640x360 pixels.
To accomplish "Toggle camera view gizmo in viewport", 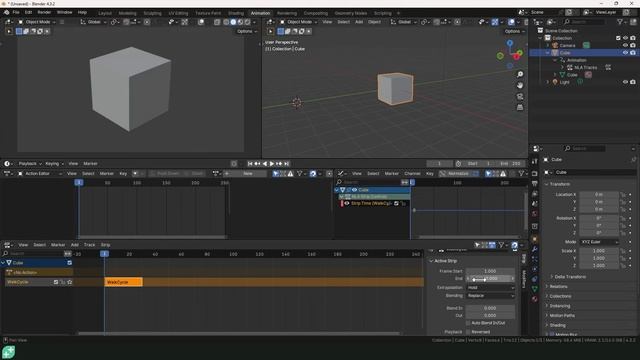I will (520, 96).
